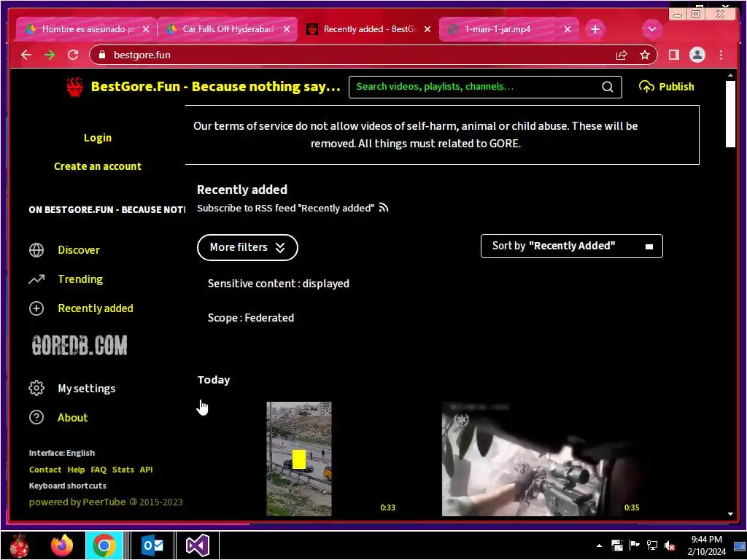Click the RSS feed icon
Screen dimensions: 747x560
click(384, 208)
